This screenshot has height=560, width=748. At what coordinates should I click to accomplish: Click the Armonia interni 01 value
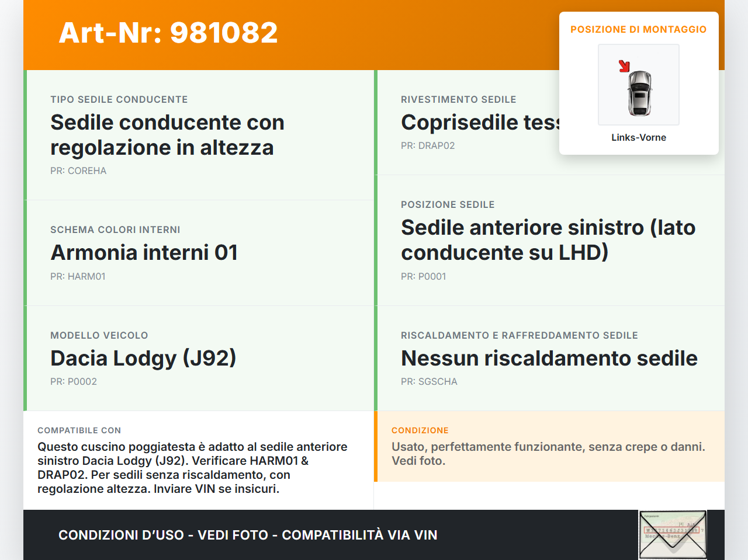coord(144,252)
